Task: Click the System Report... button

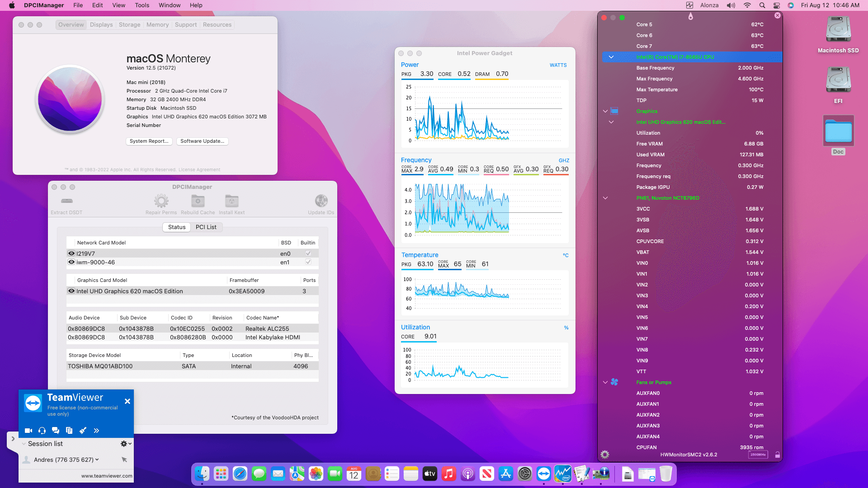Action: (149, 141)
